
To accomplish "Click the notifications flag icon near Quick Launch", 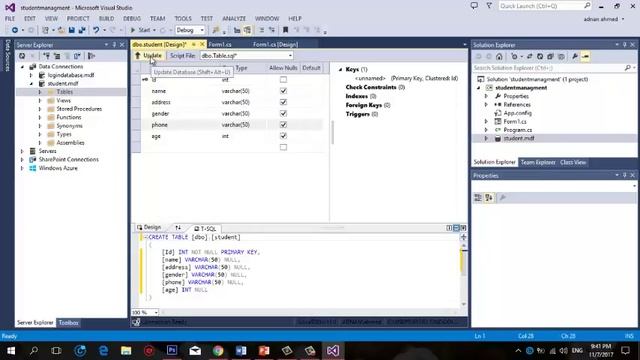I will [x=489, y=6].
